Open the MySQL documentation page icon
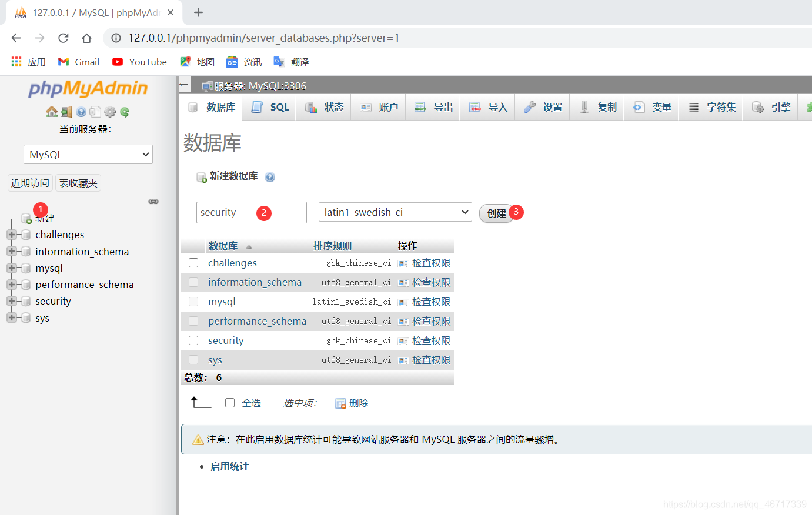812x515 pixels. coord(95,112)
